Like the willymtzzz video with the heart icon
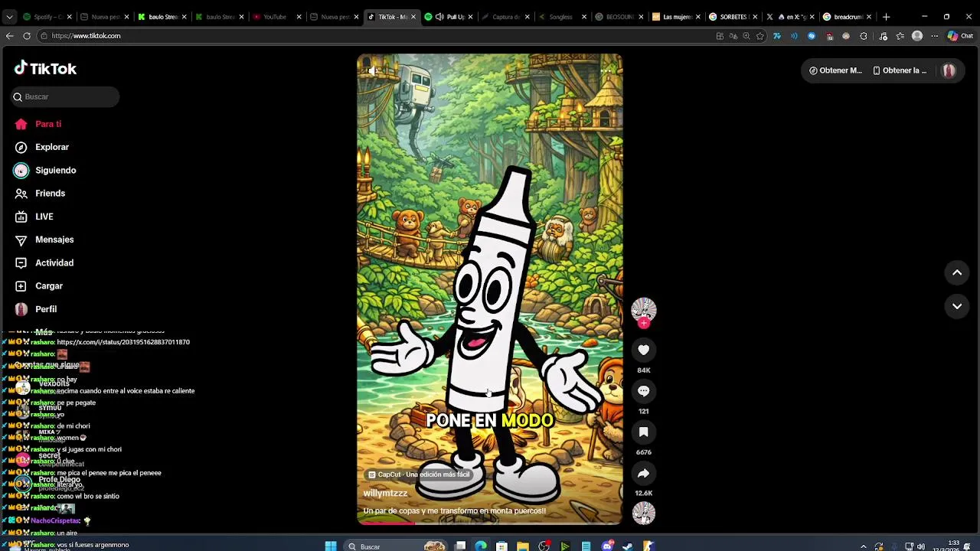The width and height of the screenshot is (980, 551). [x=643, y=350]
